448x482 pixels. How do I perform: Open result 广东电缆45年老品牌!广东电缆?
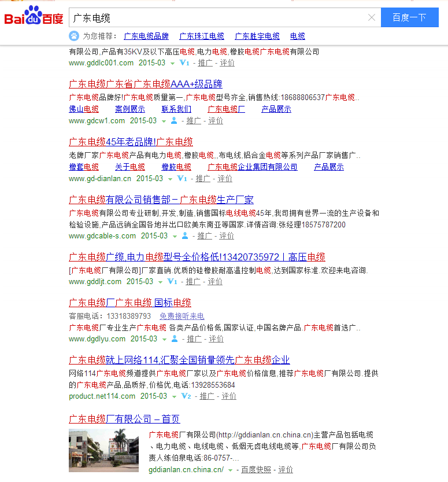click(131, 142)
